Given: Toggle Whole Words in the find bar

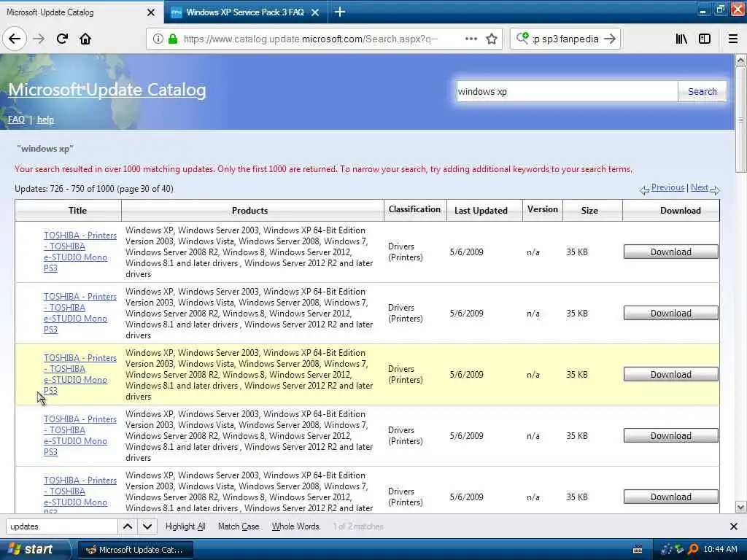Looking at the screenshot, I should [x=295, y=526].
